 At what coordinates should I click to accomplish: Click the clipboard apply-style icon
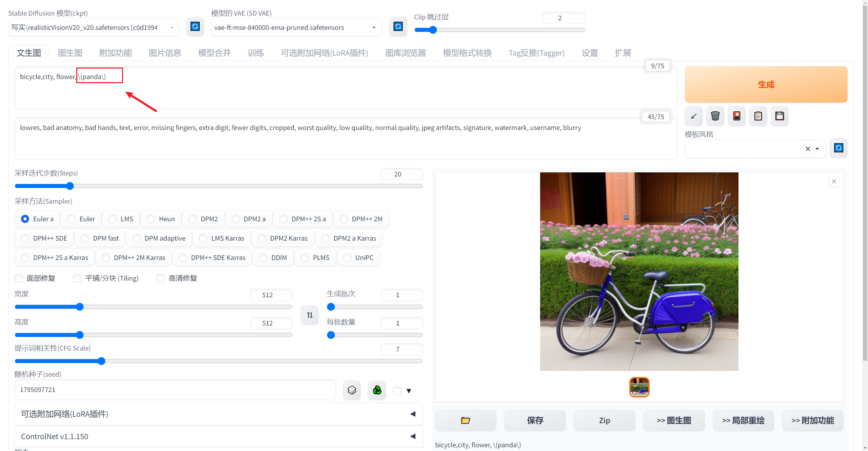coord(758,116)
